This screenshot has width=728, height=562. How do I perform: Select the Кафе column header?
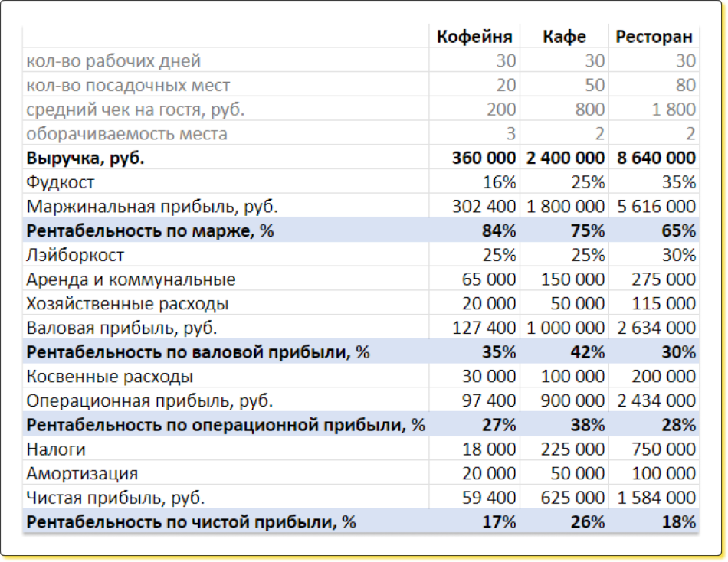[x=564, y=36]
